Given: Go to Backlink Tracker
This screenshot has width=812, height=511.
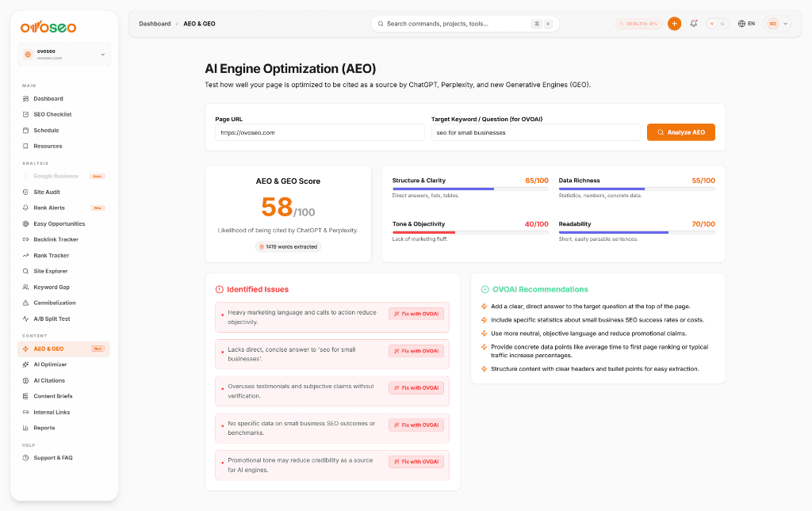Looking at the screenshot, I should pyautogui.click(x=56, y=239).
